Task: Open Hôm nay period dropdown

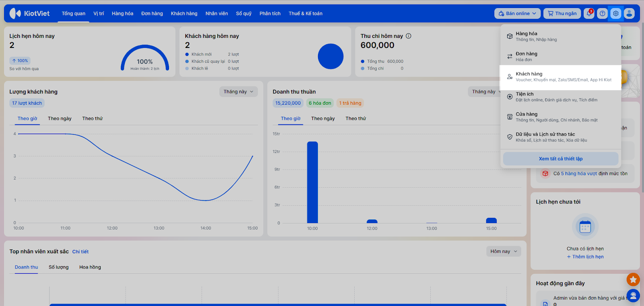Action: tap(504, 251)
